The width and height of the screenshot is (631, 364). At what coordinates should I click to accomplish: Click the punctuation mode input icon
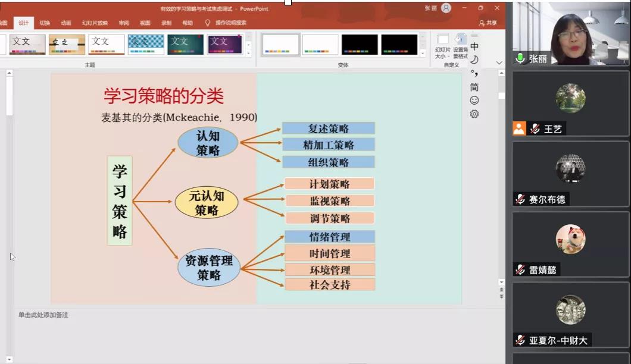(474, 73)
